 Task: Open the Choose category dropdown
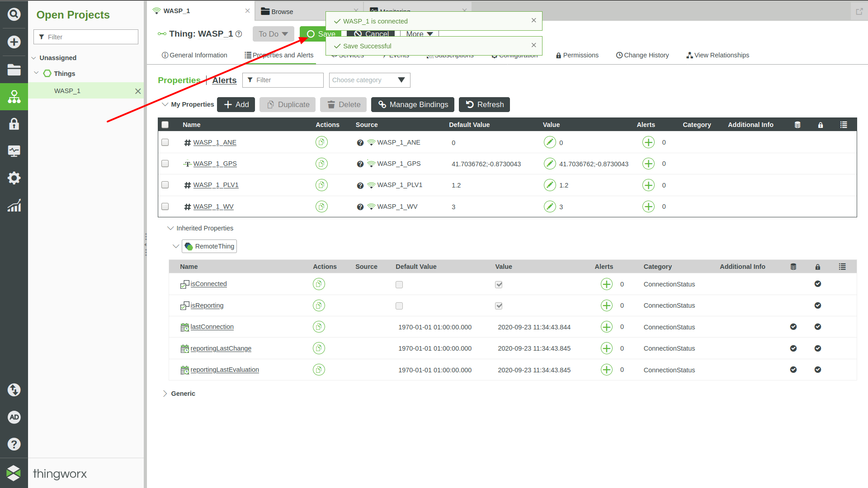pos(369,80)
